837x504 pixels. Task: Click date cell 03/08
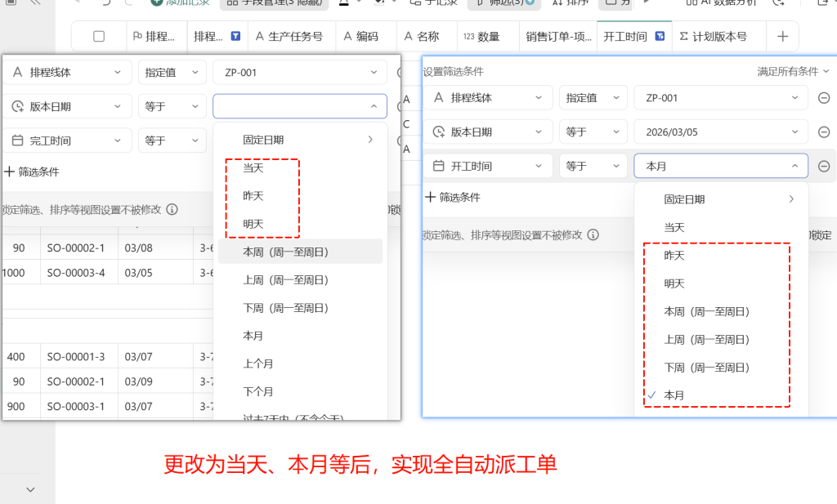click(155, 248)
